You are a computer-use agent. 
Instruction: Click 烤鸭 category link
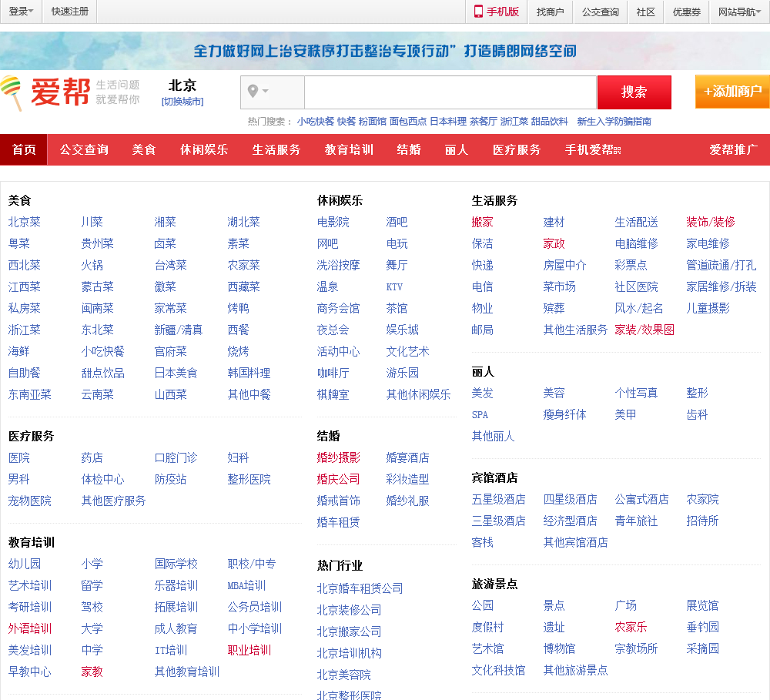(238, 309)
